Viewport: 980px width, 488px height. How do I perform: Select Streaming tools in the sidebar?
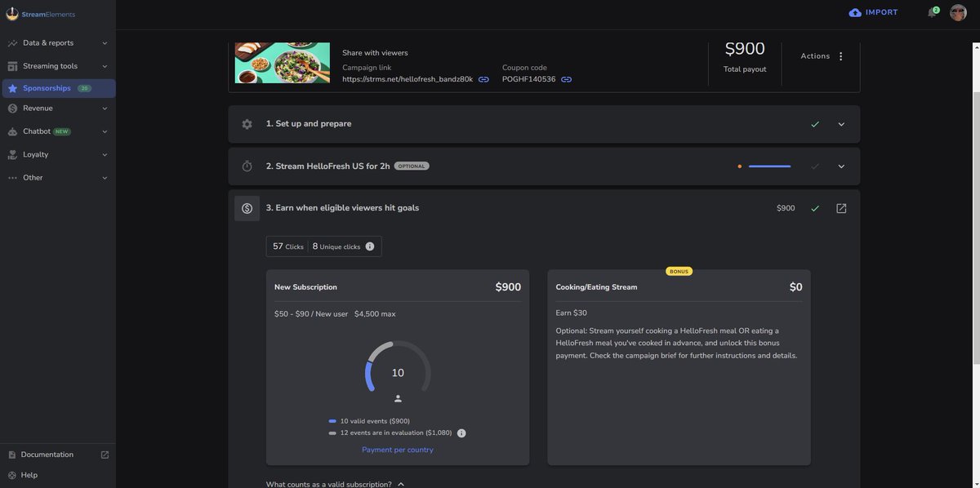coord(58,66)
